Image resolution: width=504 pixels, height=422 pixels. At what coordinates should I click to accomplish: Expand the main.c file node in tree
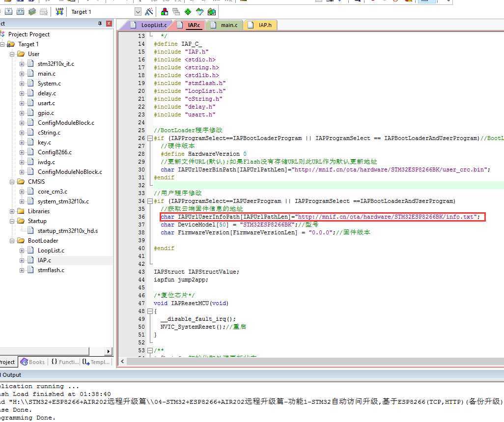click(x=22, y=74)
